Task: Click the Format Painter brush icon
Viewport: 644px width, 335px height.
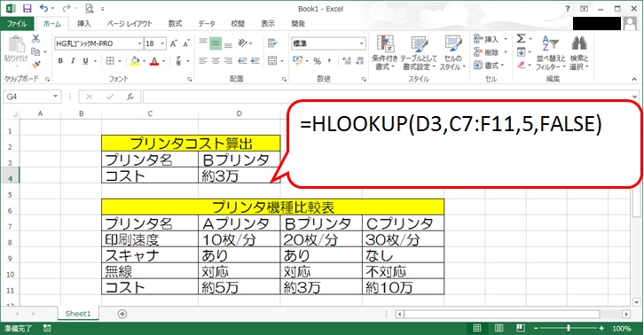Action: [35, 64]
